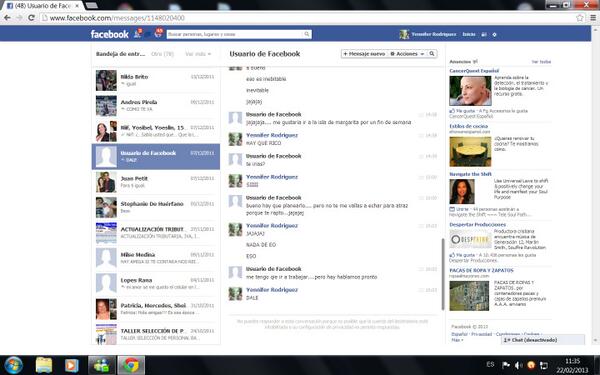Click the PACAS DE ROPA ad image

point(469,296)
